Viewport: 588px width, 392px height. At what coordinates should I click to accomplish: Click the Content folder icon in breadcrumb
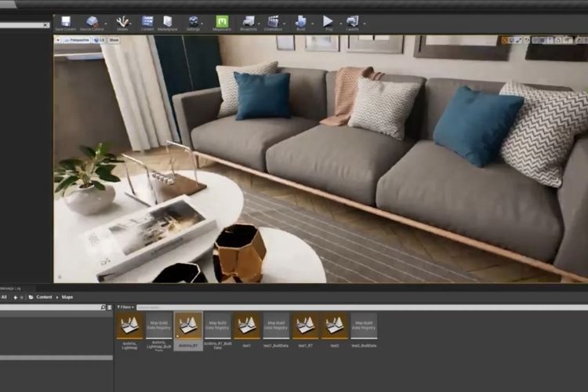pyautogui.click(x=31, y=297)
